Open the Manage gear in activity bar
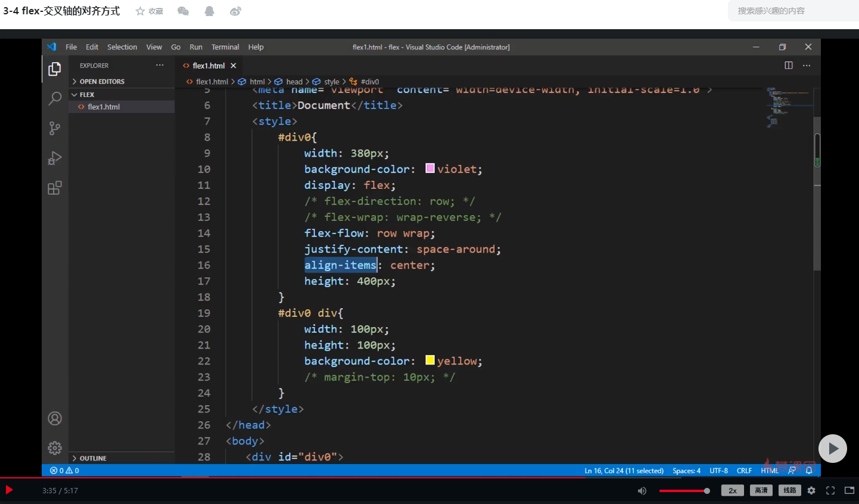Screen dimensions: 859x504 coord(55,448)
